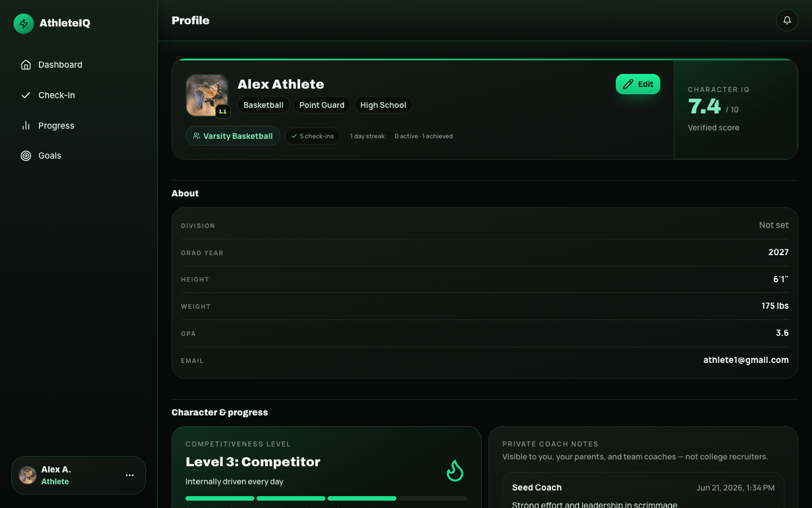Click the AthleteIQ lightning bolt logo
Viewport: 812px width, 508px height.
click(24, 24)
